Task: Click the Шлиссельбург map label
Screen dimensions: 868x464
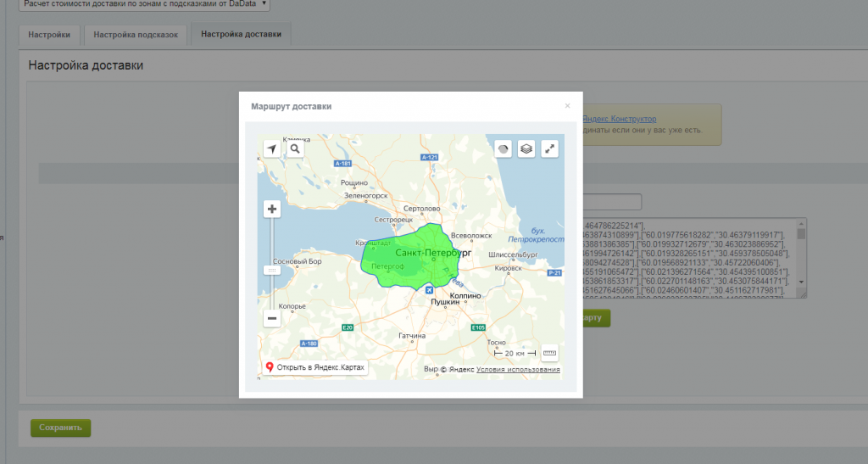Action: [x=513, y=254]
